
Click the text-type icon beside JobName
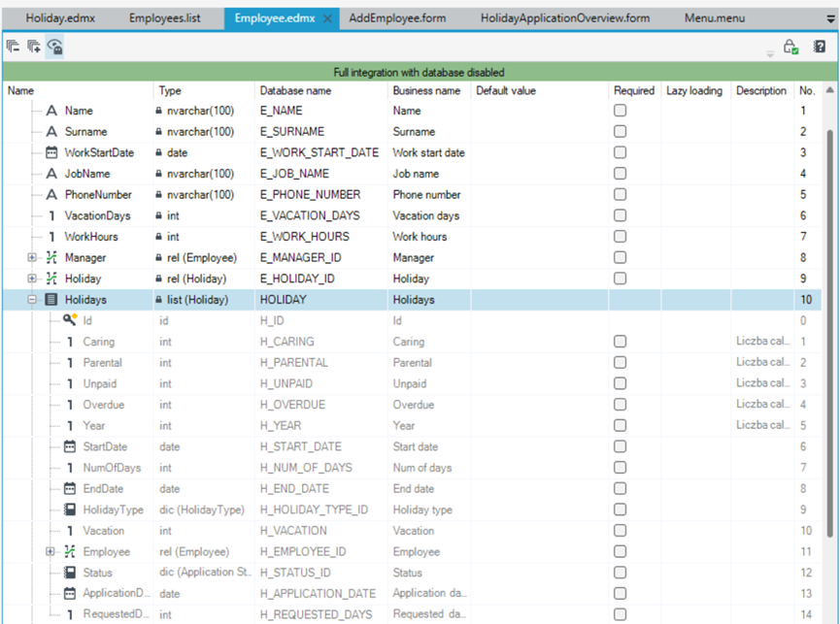click(51, 174)
